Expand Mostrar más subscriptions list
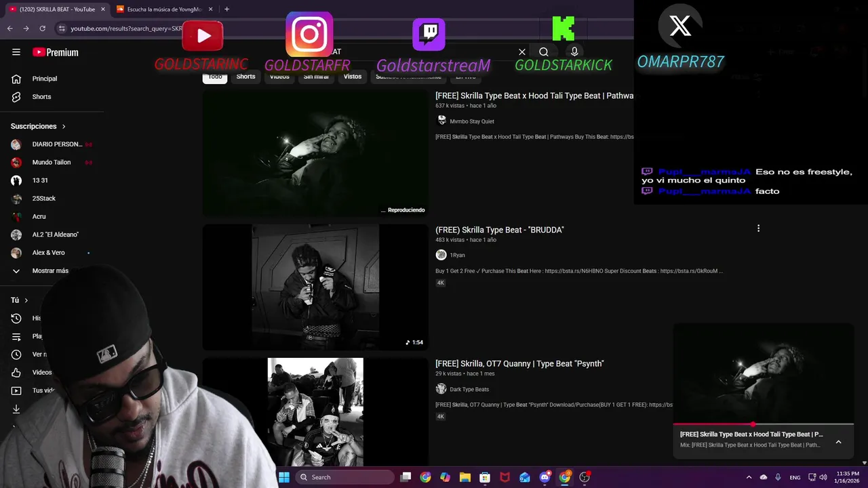Screen dimensions: 868x488 [x=41, y=270]
